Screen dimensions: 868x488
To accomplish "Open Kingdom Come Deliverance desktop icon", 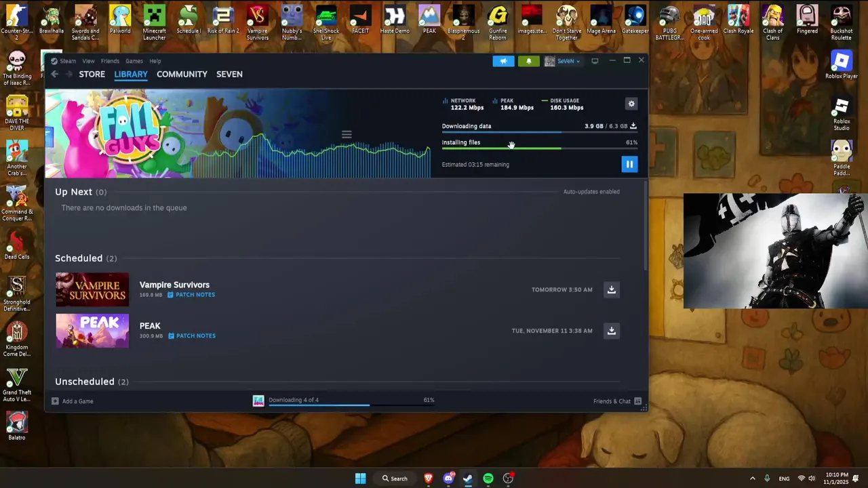I will point(17,339).
